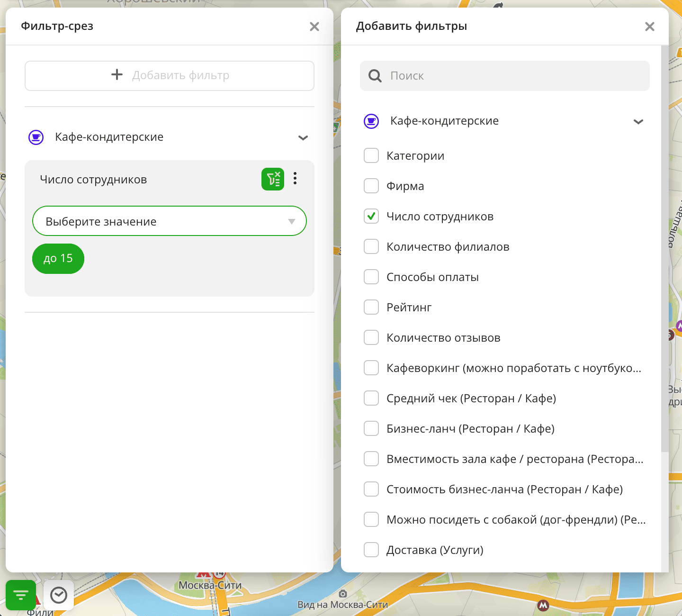Check the Способы оплаты filter
Viewport: 682px width, 616px height.
point(371,277)
